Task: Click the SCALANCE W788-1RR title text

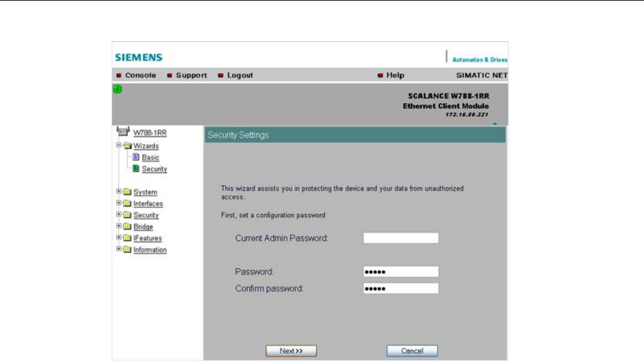Action: click(x=449, y=96)
